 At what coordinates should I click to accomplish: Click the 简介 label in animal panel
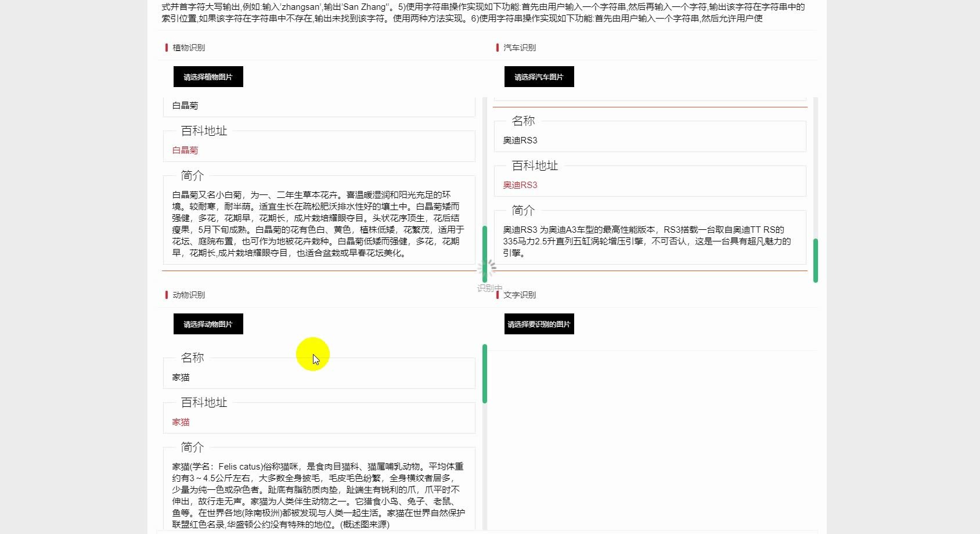(x=192, y=447)
